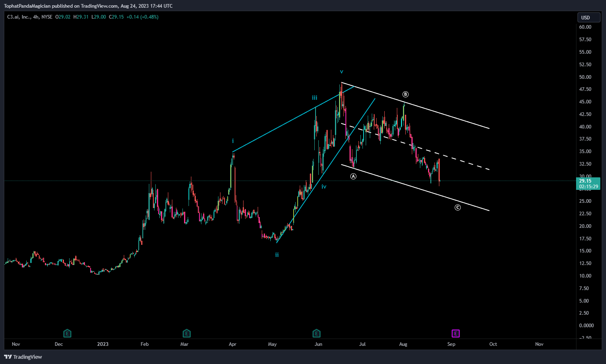Click the 50.00 price axis label
The width and height of the screenshot is (606, 364).
tap(585, 77)
